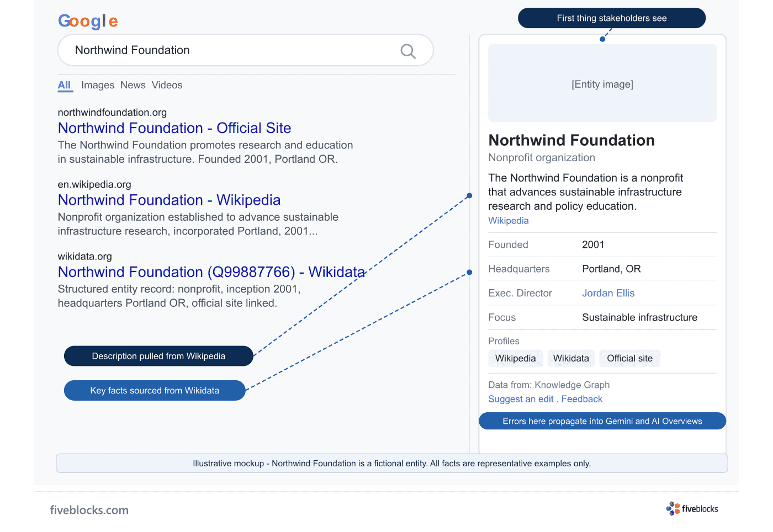Select the All search tab
Viewport: 773px width, 532px height.
coord(65,85)
